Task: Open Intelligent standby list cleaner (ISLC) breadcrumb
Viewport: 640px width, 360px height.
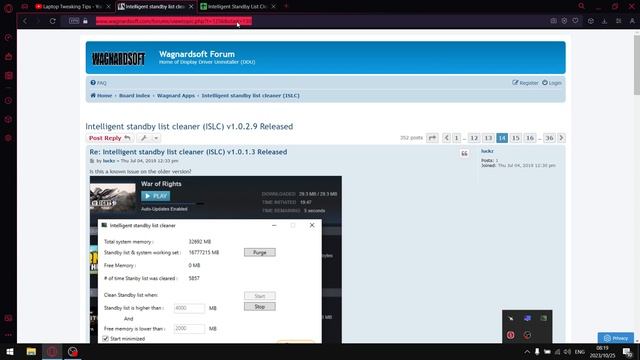Action: (251, 96)
